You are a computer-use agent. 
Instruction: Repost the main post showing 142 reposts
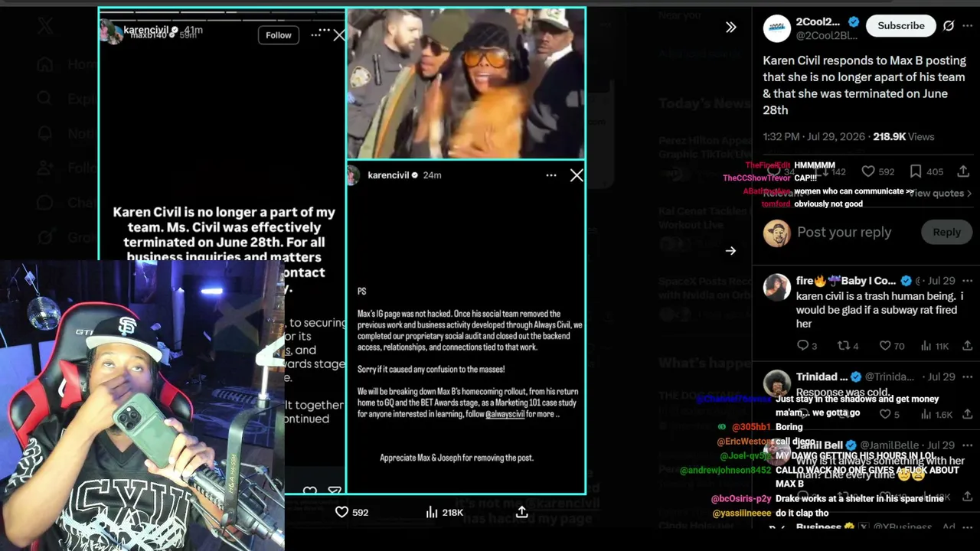pos(831,172)
